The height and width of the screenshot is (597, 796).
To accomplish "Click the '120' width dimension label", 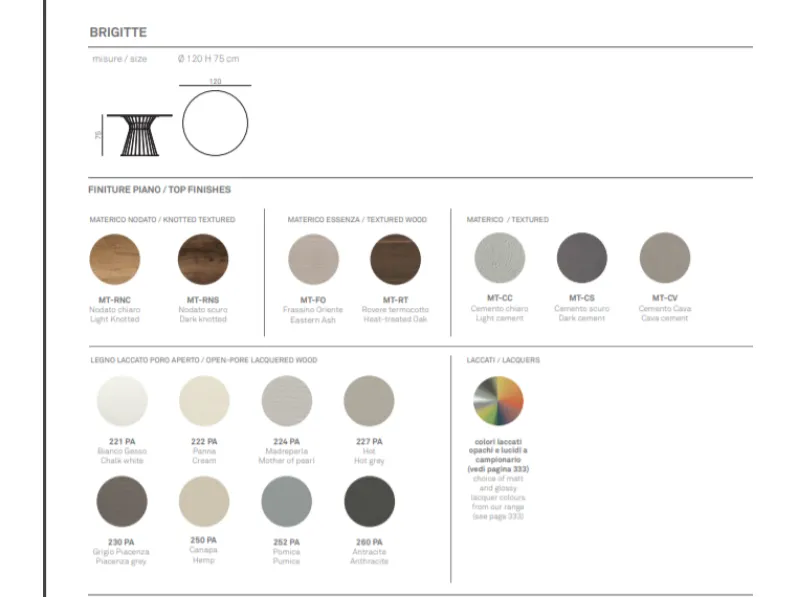I will click(215, 81).
